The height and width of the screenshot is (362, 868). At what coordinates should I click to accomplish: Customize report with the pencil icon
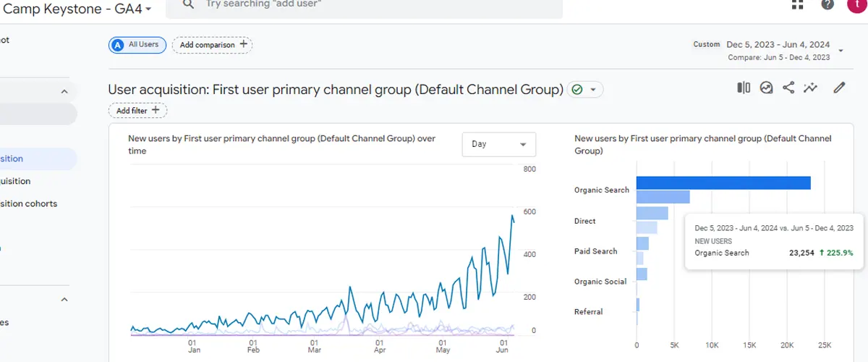(x=839, y=88)
